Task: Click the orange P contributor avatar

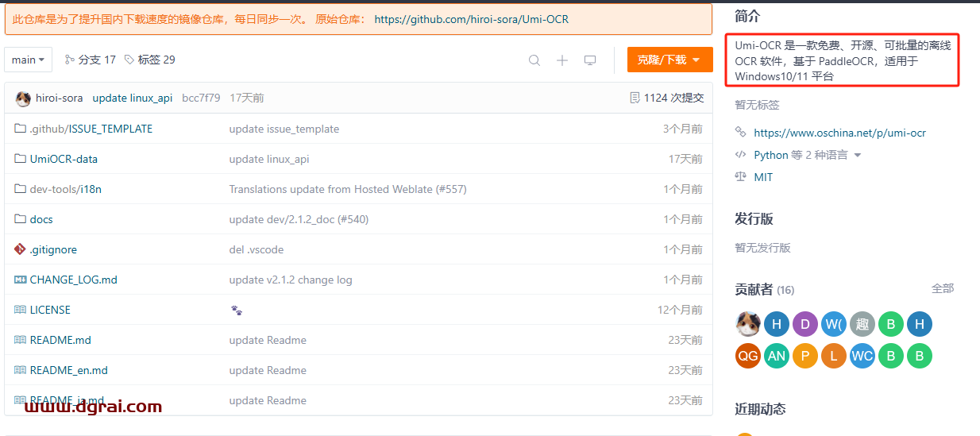Action: tap(805, 356)
